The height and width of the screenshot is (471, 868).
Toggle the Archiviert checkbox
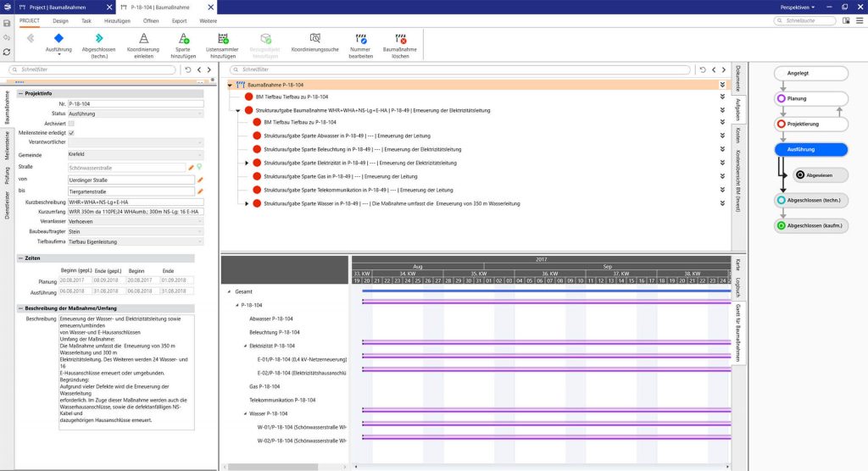(x=71, y=123)
